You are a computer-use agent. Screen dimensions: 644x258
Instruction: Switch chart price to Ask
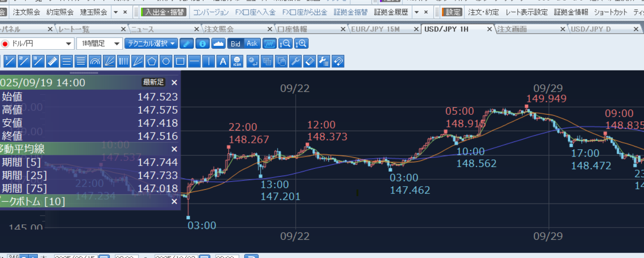tap(252, 44)
